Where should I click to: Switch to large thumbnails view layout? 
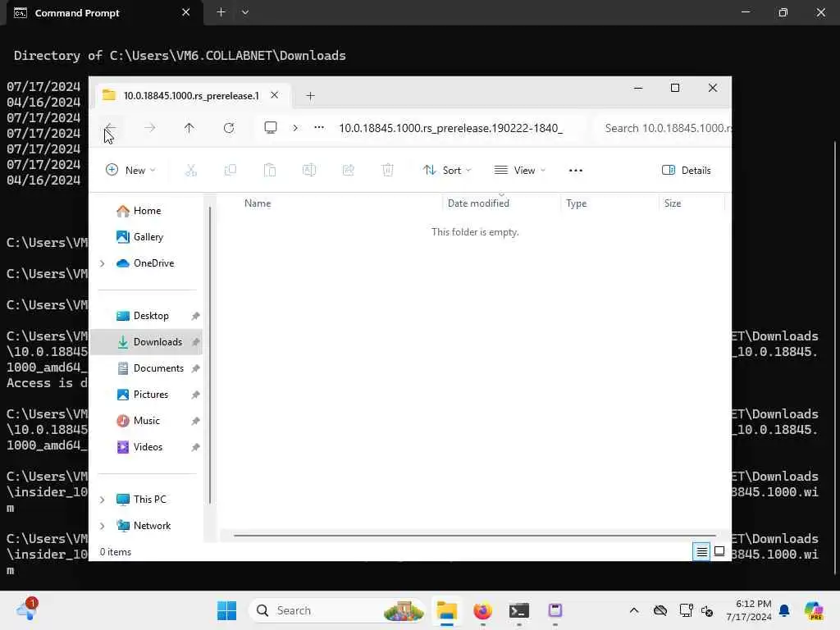(719, 551)
